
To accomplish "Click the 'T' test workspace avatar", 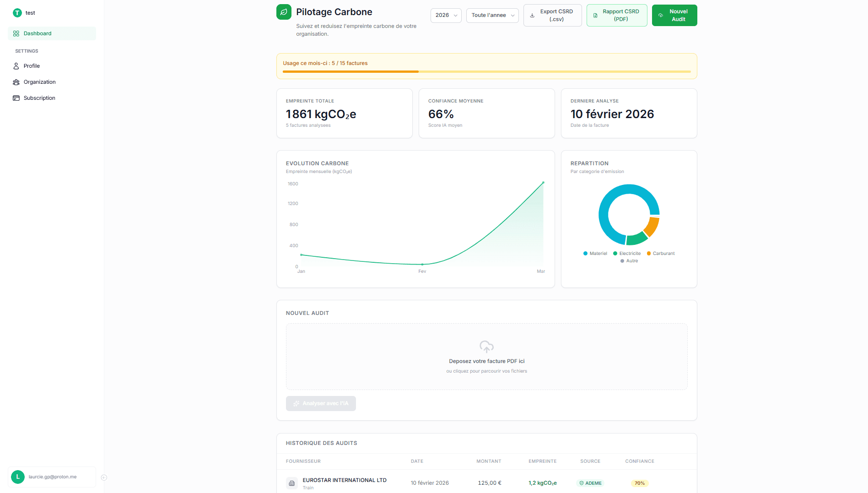I will (17, 13).
